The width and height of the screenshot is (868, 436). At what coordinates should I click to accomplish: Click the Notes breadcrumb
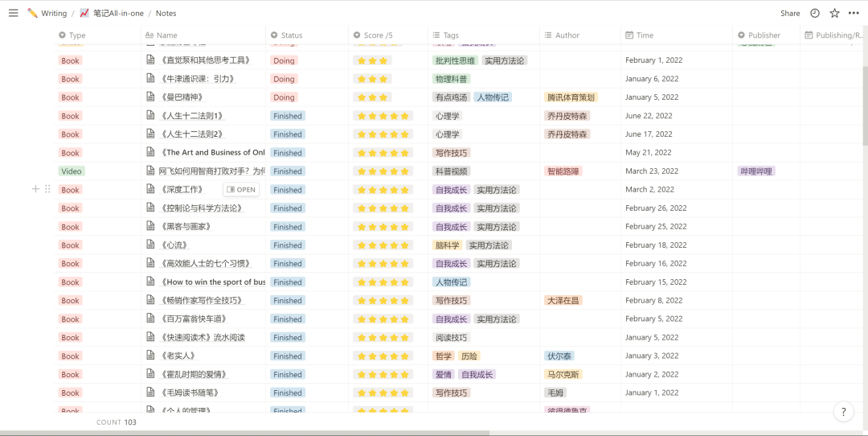[166, 14]
